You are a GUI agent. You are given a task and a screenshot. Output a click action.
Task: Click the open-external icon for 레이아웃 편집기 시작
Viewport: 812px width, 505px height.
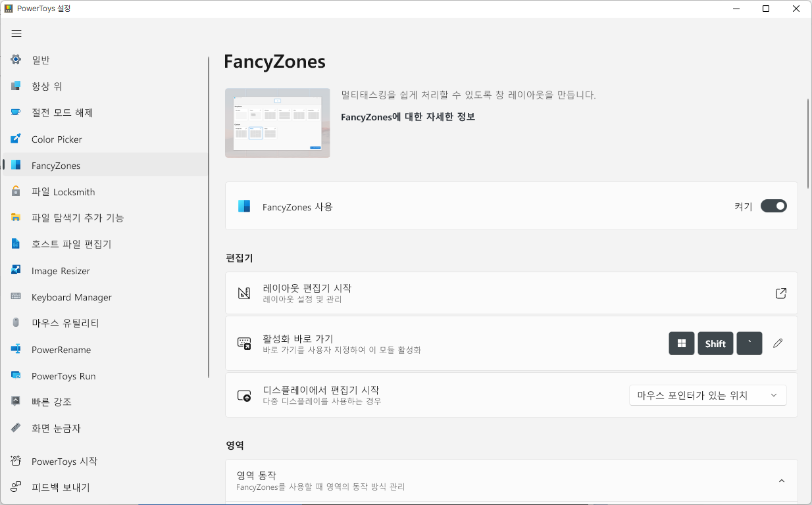(x=780, y=293)
